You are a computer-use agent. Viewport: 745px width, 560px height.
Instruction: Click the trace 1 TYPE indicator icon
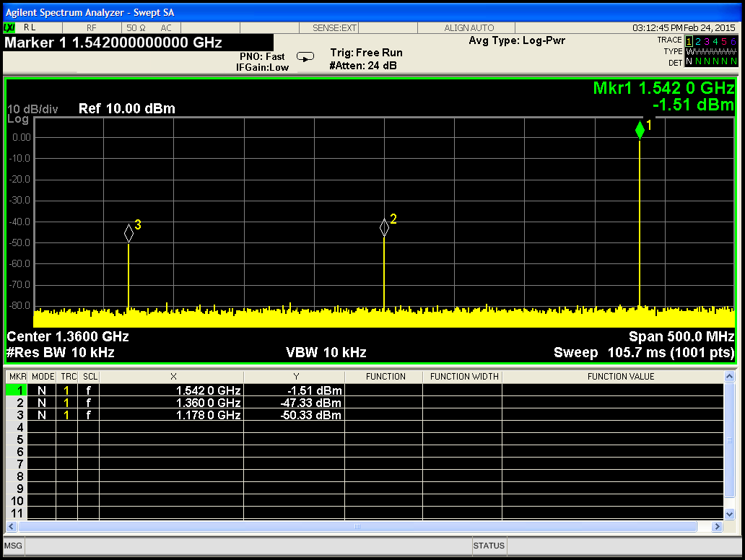click(689, 52)
